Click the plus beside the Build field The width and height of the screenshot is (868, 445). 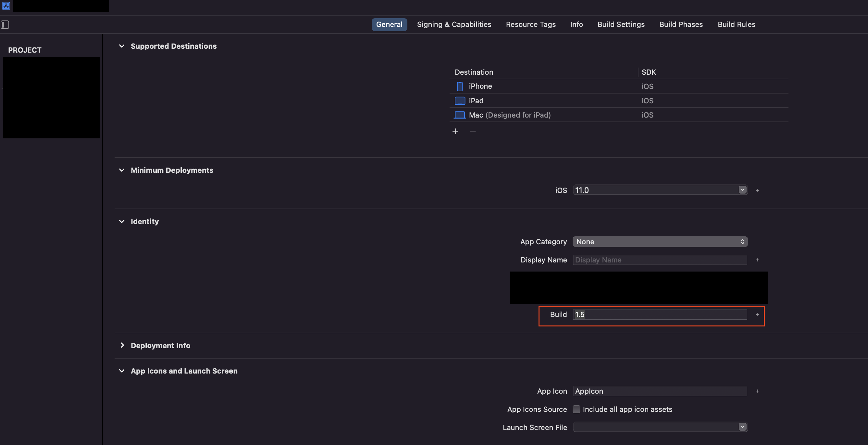pos(757,314)
